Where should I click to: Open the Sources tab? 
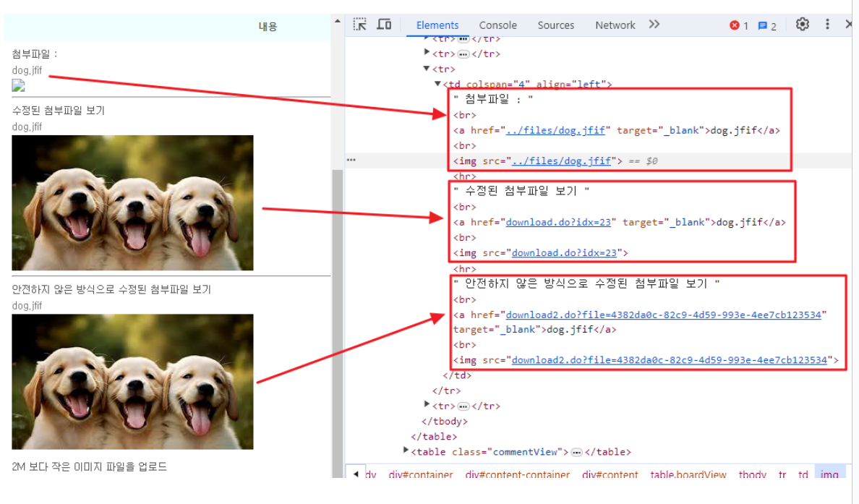click(555, 25)
